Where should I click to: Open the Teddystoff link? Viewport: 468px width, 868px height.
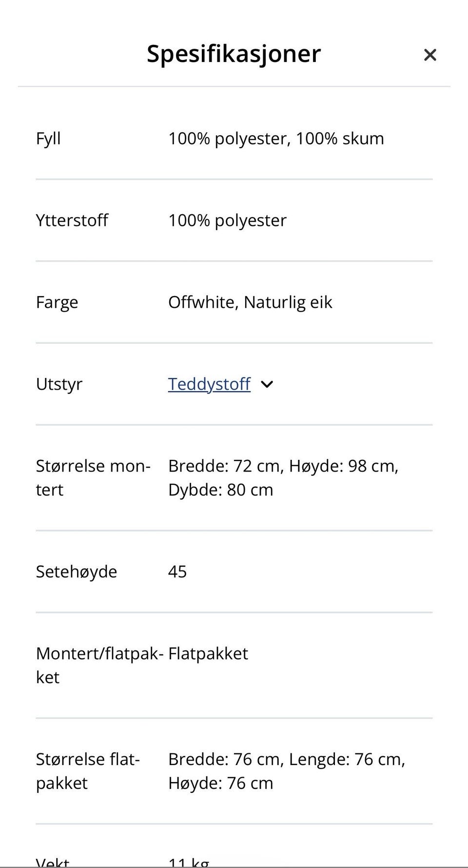(209, 384)
